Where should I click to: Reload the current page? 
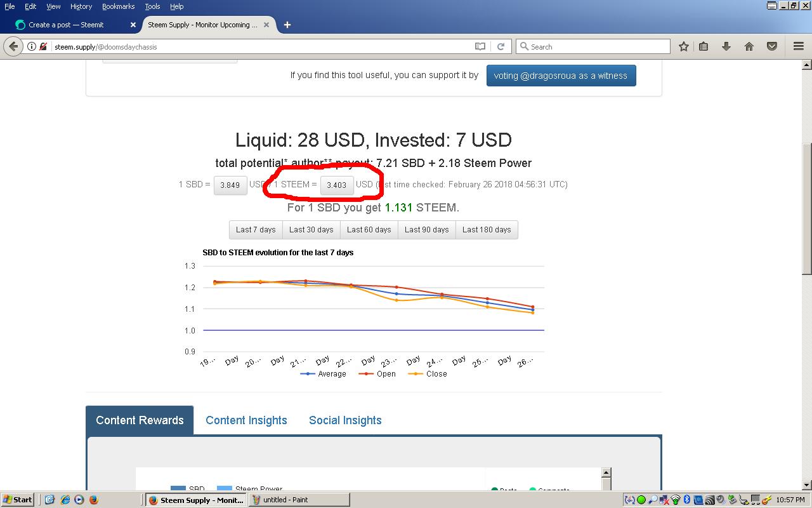coord(501,46)
